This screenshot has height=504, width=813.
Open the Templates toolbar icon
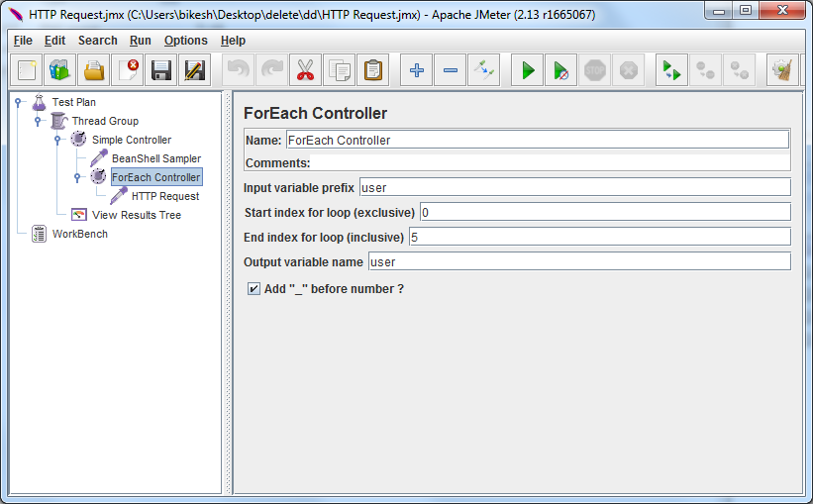click(60, 70)
